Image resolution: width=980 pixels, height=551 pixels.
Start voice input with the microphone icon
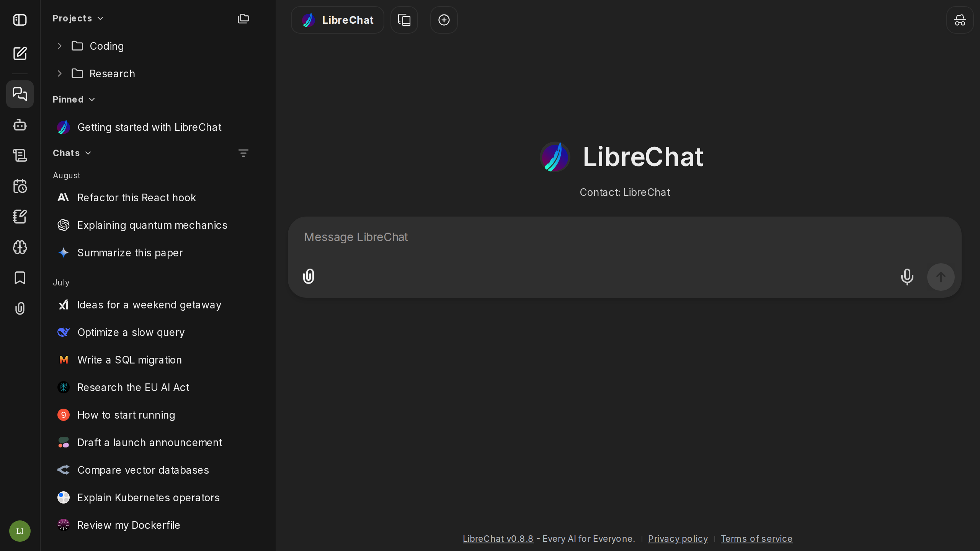pyautogui.click(x=907, y=277)
